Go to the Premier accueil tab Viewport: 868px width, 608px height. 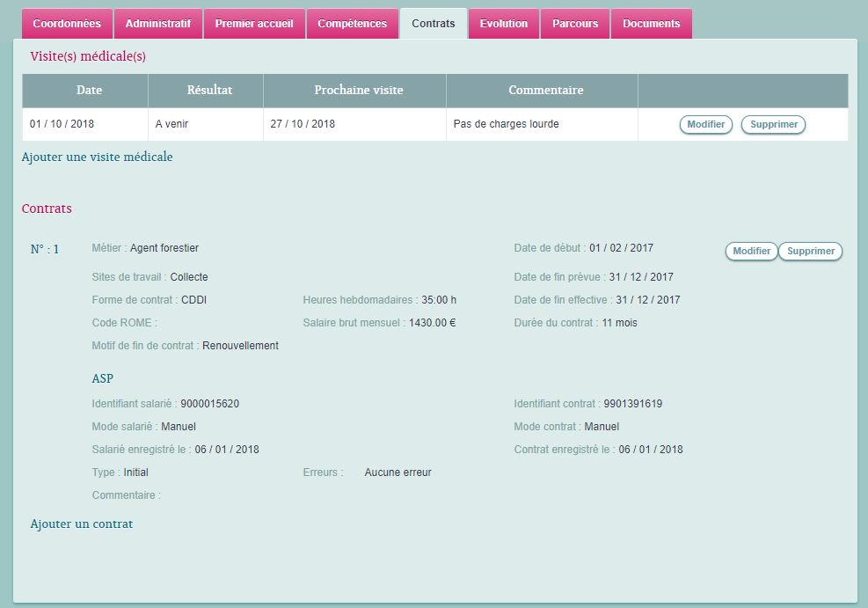254,24
